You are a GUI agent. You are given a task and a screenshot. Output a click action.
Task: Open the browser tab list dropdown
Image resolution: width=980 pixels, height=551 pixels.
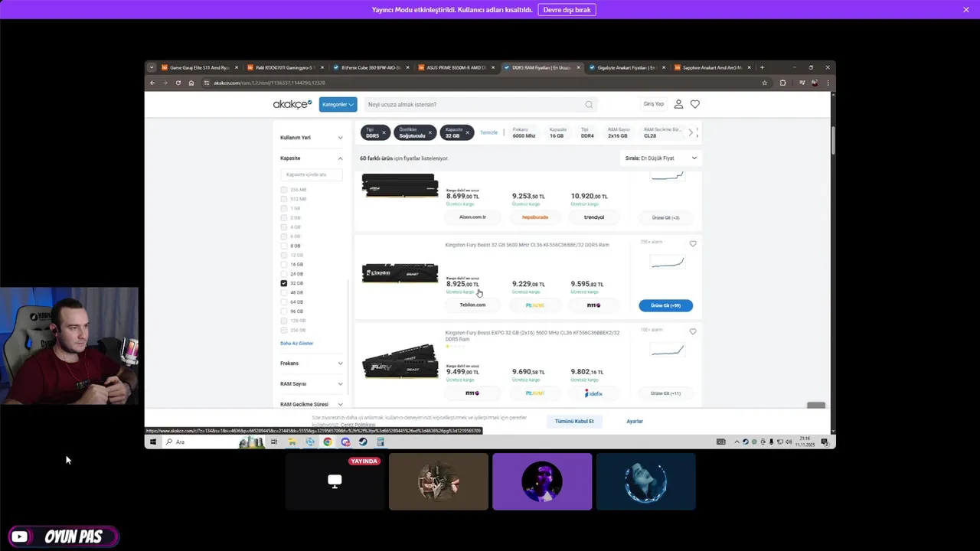(x=152, y=67)
